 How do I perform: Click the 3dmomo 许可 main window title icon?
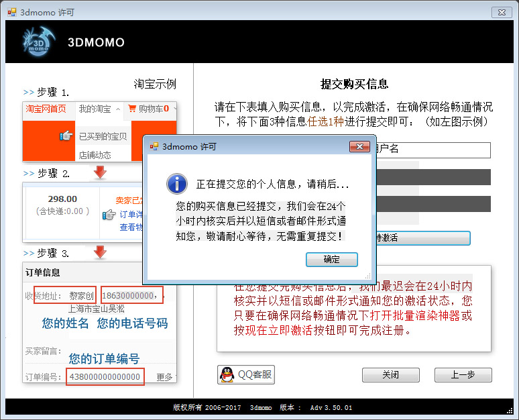[12, 12]
